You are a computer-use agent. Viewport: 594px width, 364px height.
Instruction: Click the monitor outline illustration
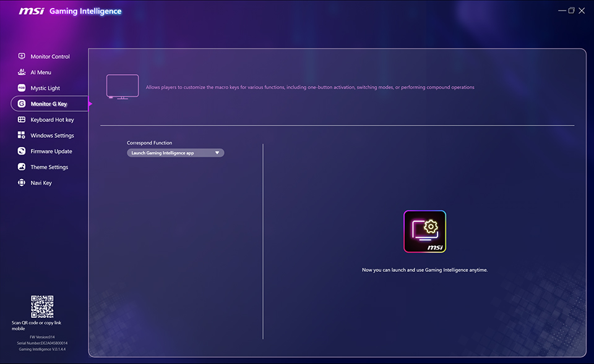click(122, 86)
